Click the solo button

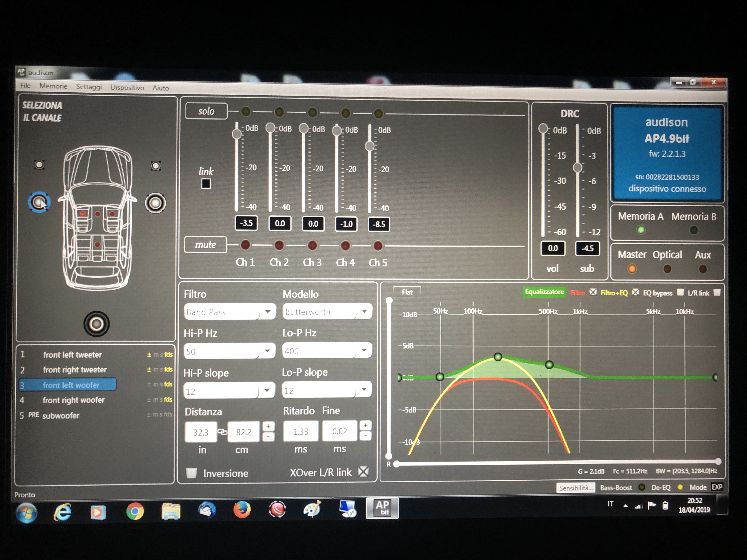coord(206,111)
